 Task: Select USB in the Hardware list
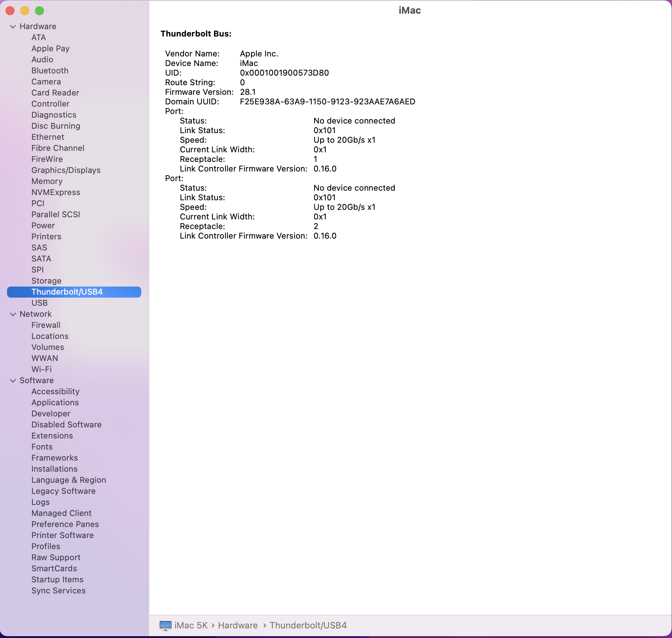[39, 303]
